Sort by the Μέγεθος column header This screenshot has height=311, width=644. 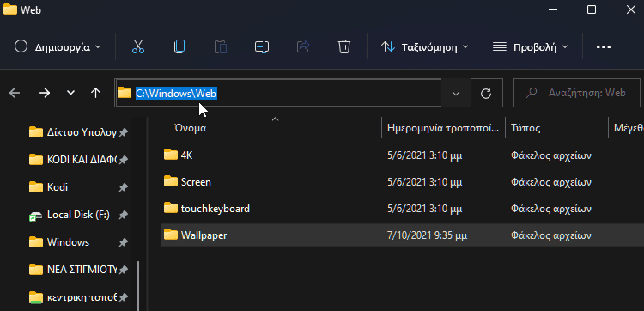coord(629,128)
